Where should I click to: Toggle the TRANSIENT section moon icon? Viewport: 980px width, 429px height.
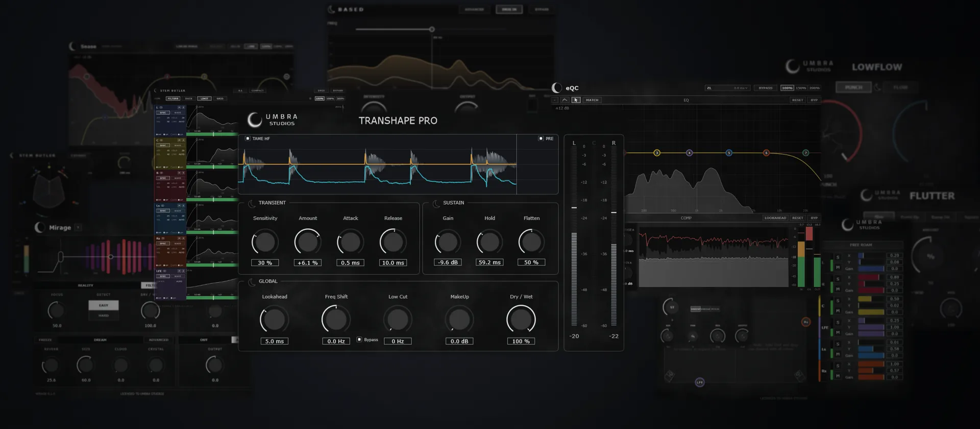click(252, 204)
